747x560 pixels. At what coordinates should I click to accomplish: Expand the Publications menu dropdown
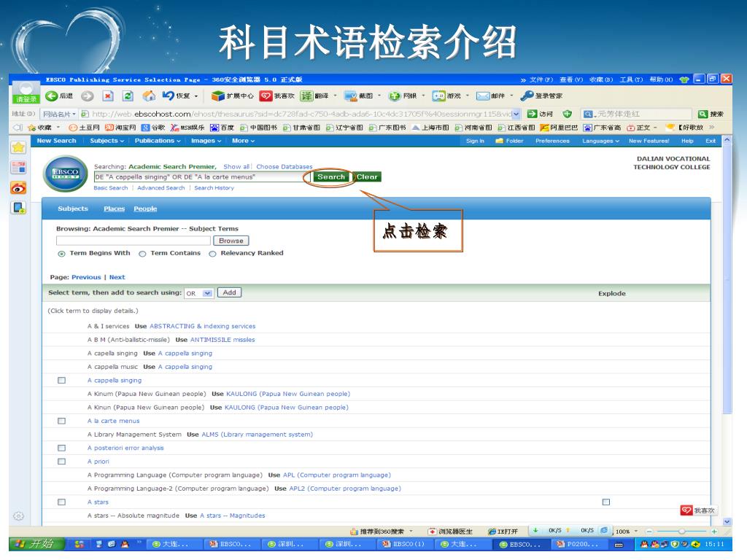point(158,141)
